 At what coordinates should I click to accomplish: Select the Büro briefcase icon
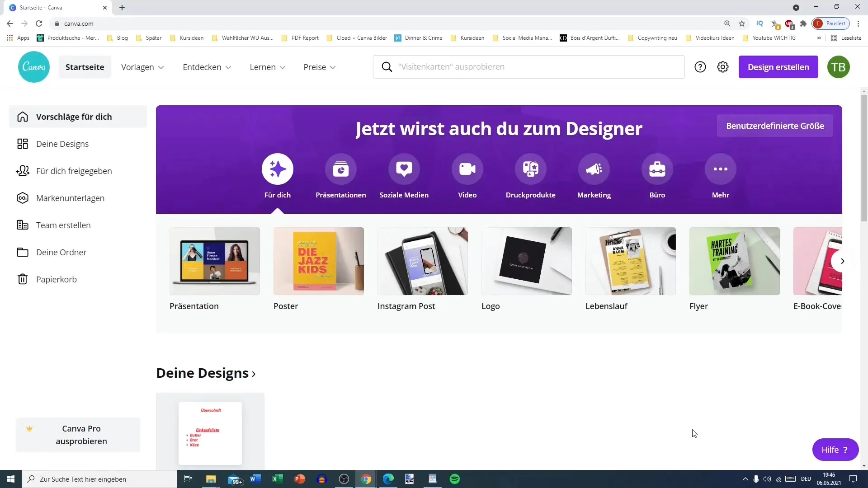(x=657, y=169)
